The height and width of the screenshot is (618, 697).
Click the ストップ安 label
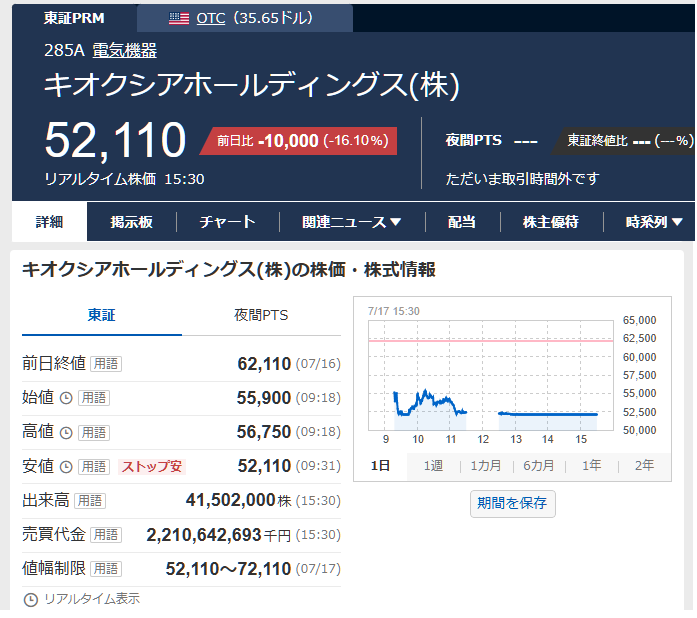pyautogui.click(x=152, y=467)
